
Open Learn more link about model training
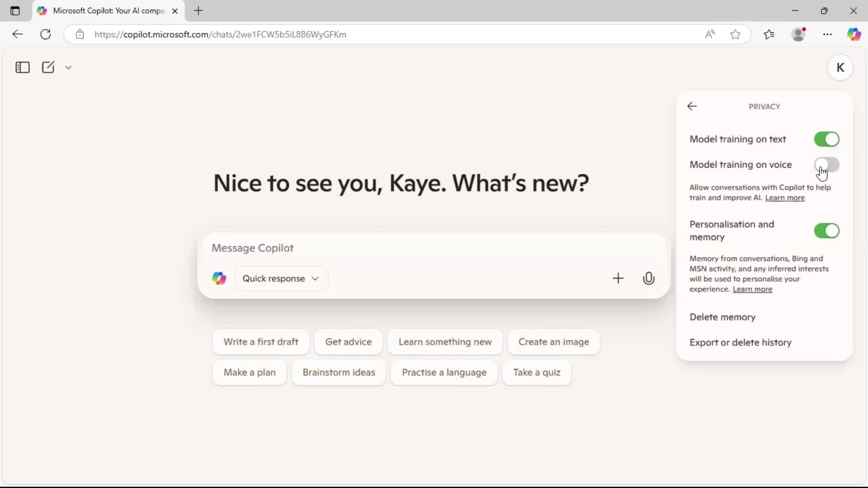[785, 198]
